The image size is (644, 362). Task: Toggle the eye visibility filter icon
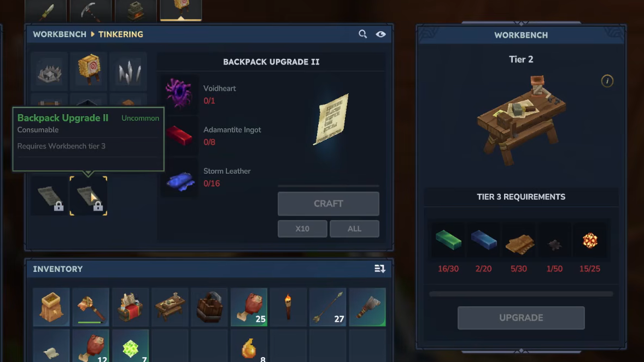point(380,34)
